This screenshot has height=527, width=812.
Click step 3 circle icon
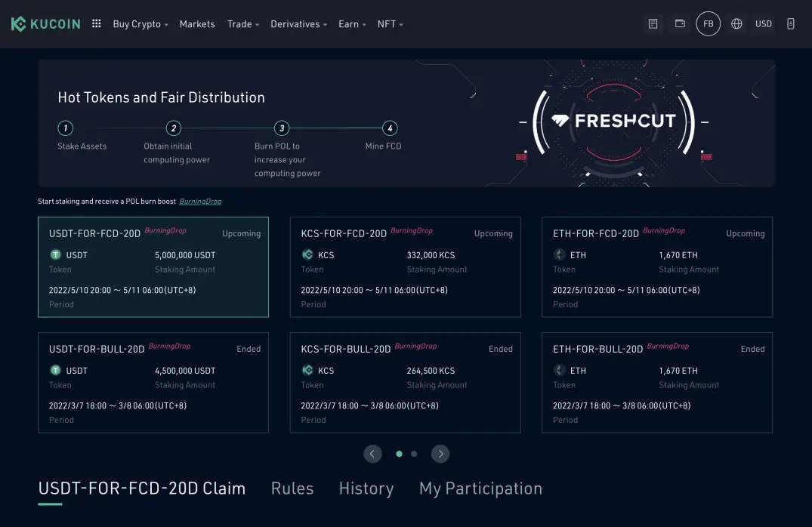282,128
